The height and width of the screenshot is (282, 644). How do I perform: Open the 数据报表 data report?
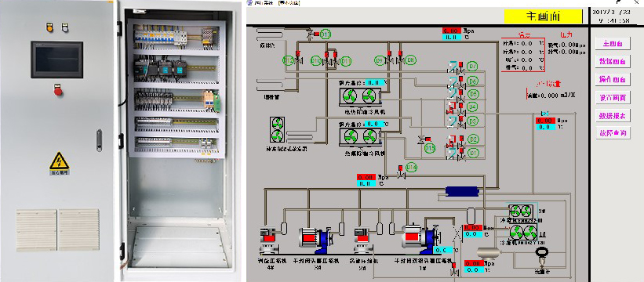tap(613, 116)
